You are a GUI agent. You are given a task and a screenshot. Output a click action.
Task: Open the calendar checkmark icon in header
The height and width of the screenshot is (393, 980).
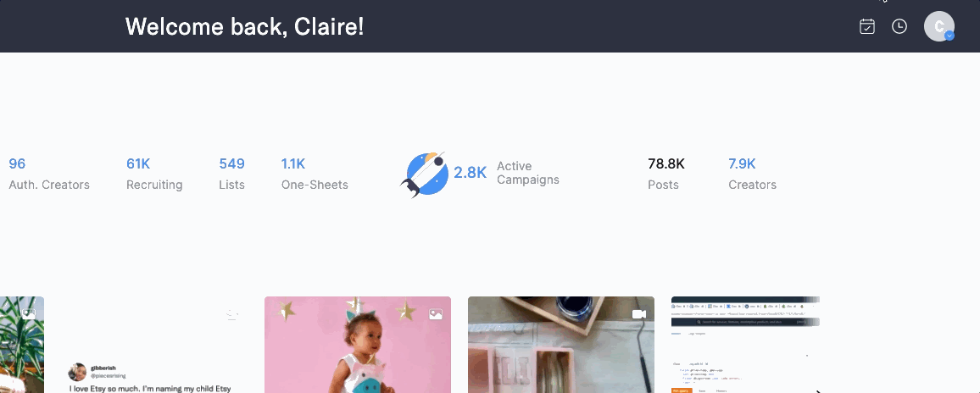coord(867,26)
